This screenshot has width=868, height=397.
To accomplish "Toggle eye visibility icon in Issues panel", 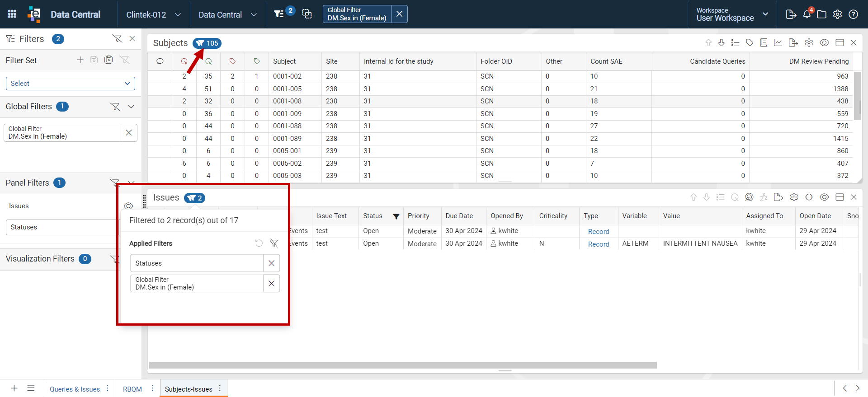I will [824, 197].
